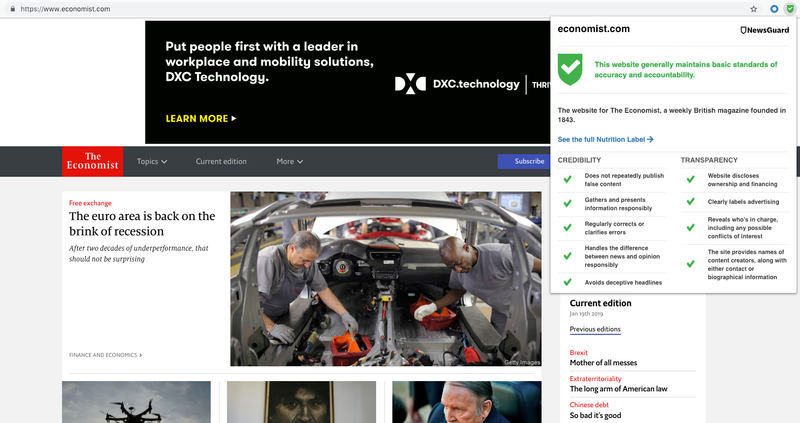This screenshot has height=423, width=800.
Task: Click the car factory workers photo
Action: 386,279
